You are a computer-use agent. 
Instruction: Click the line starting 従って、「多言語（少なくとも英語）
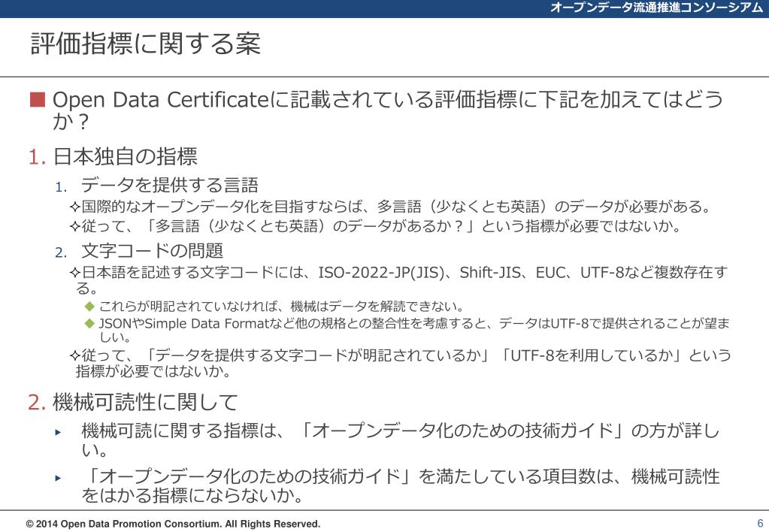pyautogui.click(x=376, y=226)
